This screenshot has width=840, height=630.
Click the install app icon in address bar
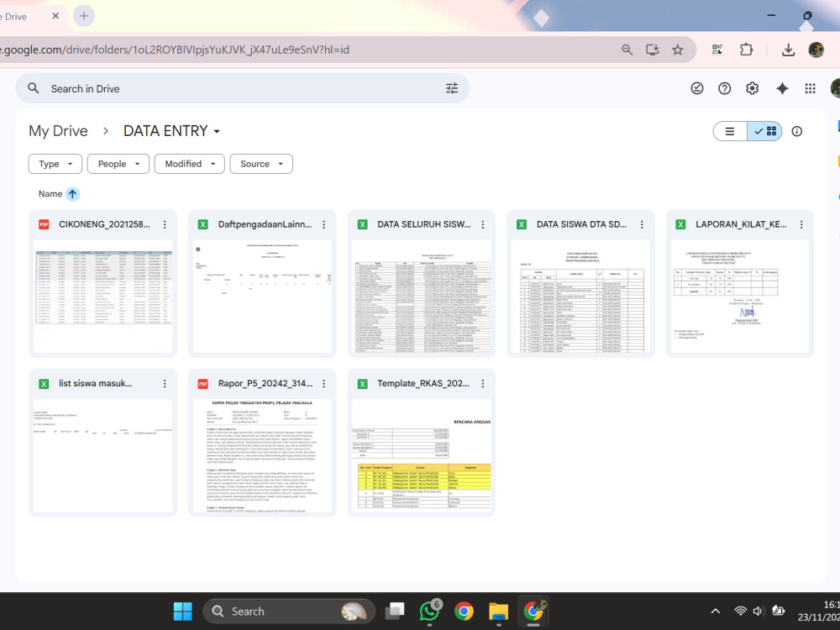(x=652, y=50)
